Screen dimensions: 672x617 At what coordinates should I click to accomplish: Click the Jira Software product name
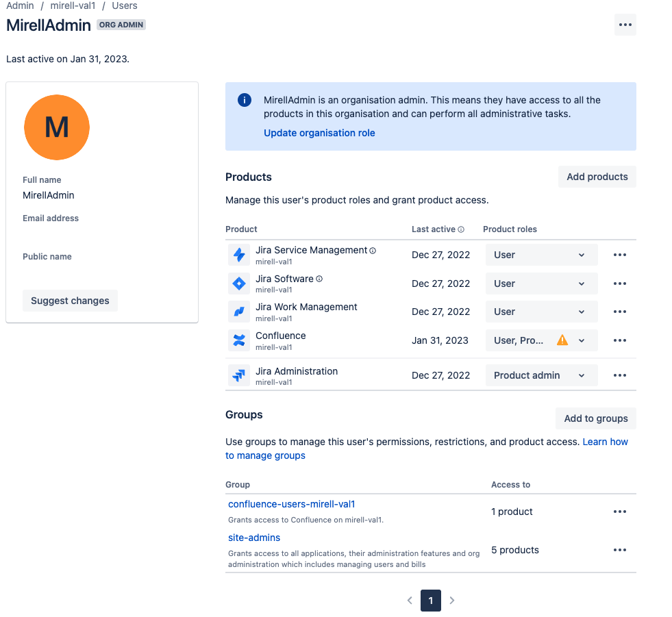(284, 279)
